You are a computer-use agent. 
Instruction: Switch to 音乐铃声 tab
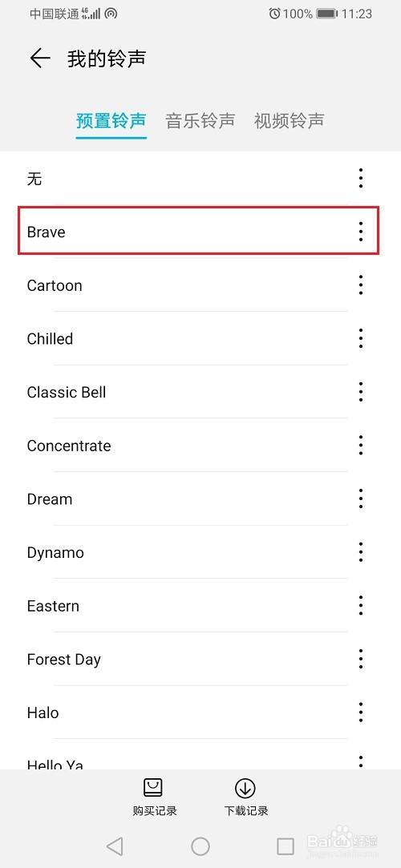200,121
